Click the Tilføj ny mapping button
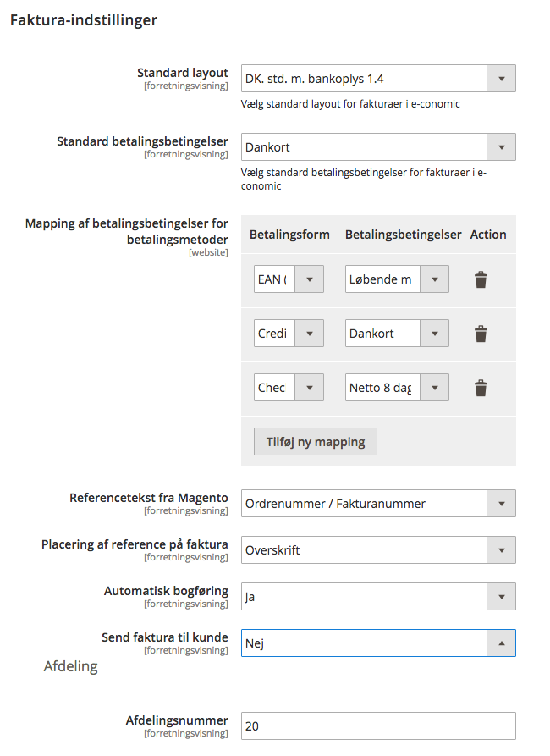This screenshot has width=550, height=756. [x=316, y=442]
